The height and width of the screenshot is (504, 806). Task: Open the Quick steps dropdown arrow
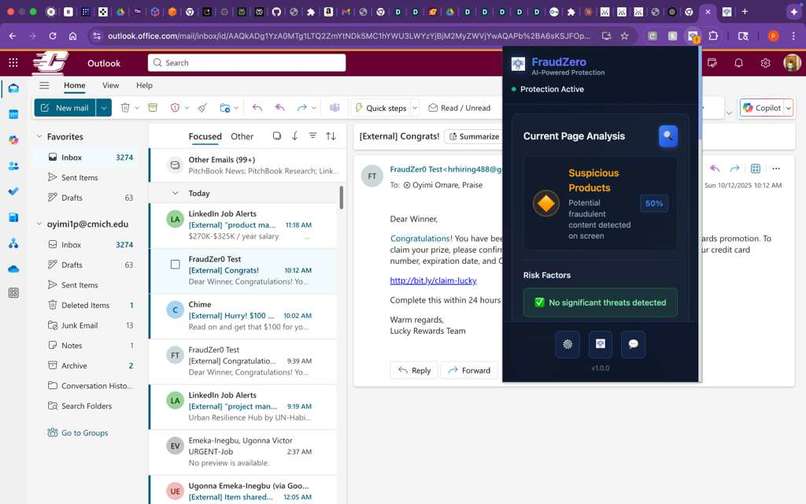click(415, 108)
